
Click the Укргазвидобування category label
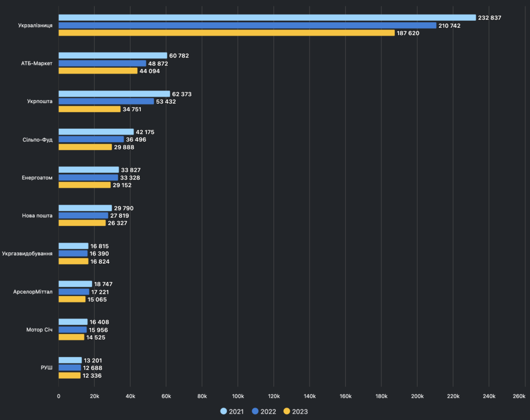[27, 253]
